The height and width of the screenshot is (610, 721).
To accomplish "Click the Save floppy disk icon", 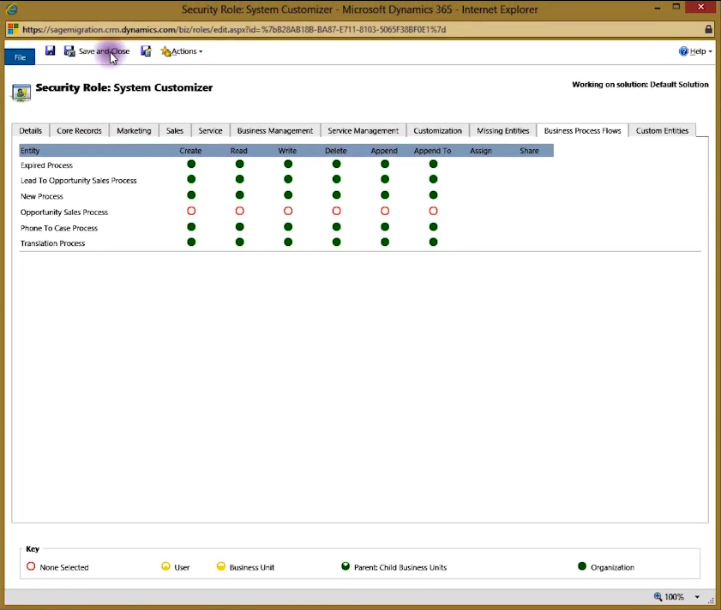I will pos(50,51).
